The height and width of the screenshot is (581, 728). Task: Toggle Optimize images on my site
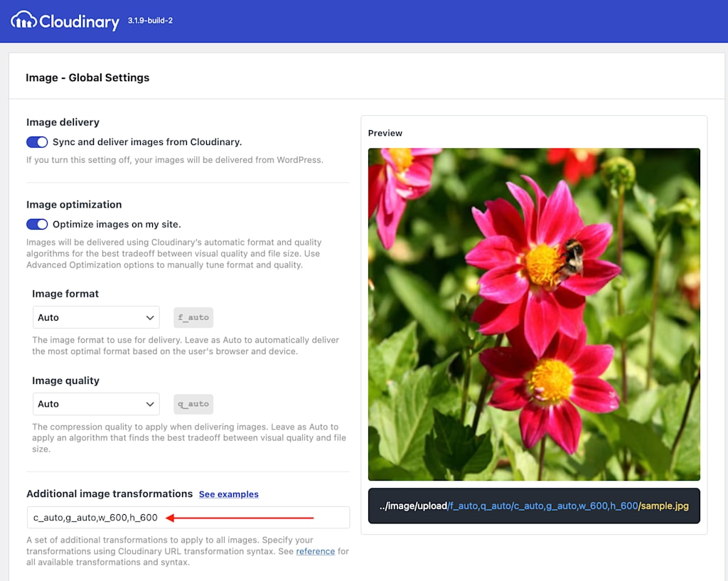37,224
